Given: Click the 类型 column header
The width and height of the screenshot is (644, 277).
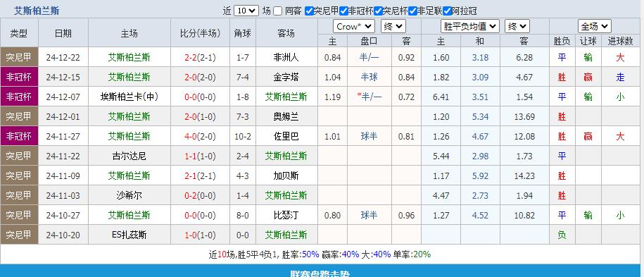Looking at the screenshot, I should click(x=19, y=33).
